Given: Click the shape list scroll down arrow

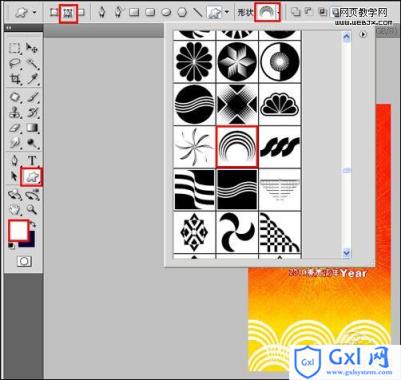Looking at the screenshot, I should pyautogui.click(x=346, y=253).
